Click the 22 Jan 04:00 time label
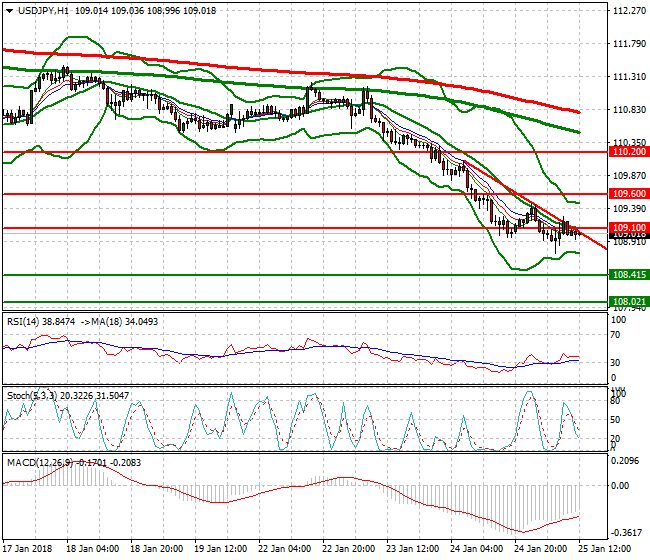The image size is (650, 560). point(284,549)
